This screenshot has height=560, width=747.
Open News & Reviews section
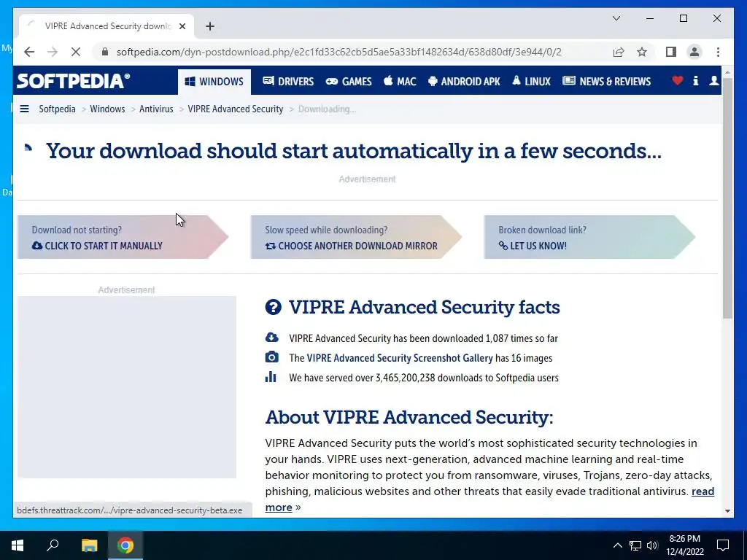[606, 82]
